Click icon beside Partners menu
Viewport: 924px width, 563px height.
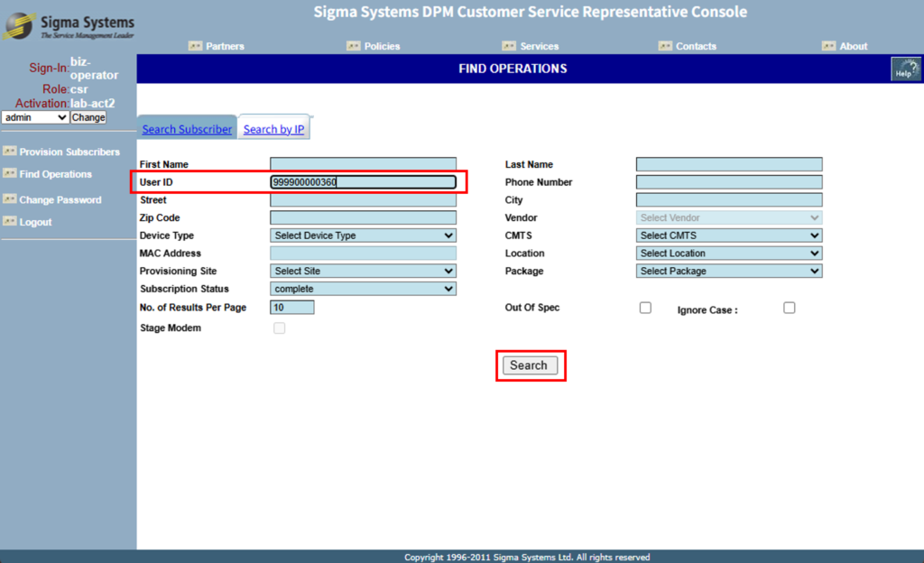pos(195,46)
